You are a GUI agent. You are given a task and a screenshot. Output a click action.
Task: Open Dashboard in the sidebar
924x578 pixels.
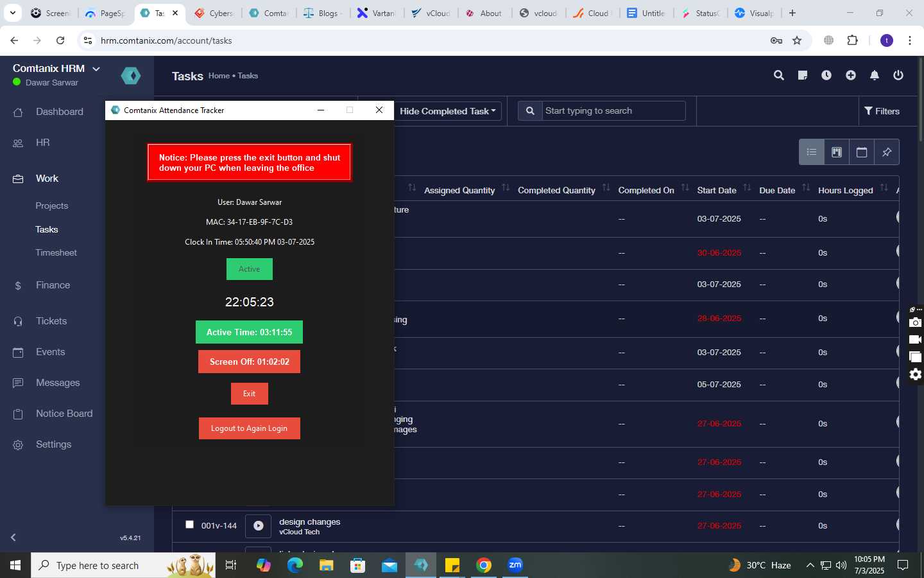tap(60, 112)
